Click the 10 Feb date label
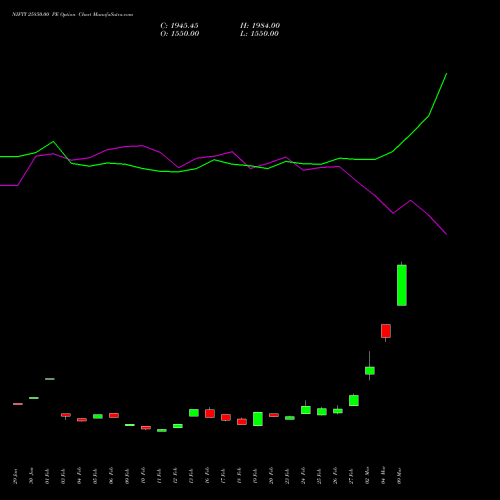 (143, 476)
